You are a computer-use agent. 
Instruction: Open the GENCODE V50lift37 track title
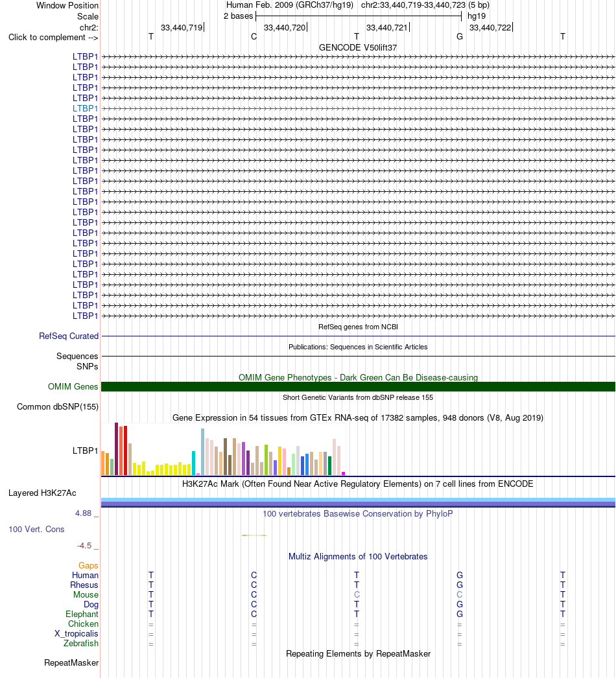click(x=358, y=47)
